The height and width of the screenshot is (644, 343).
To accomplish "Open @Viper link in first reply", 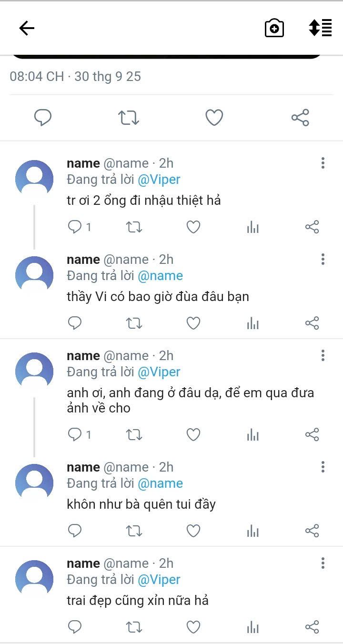I will coord(159,180).
